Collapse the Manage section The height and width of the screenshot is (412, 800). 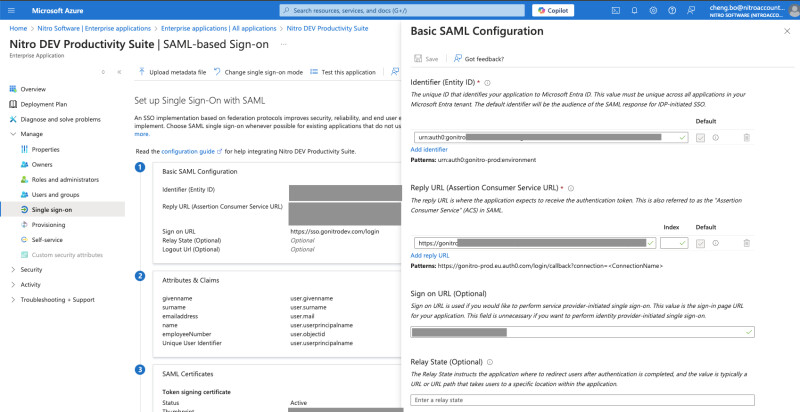[13, 134]
